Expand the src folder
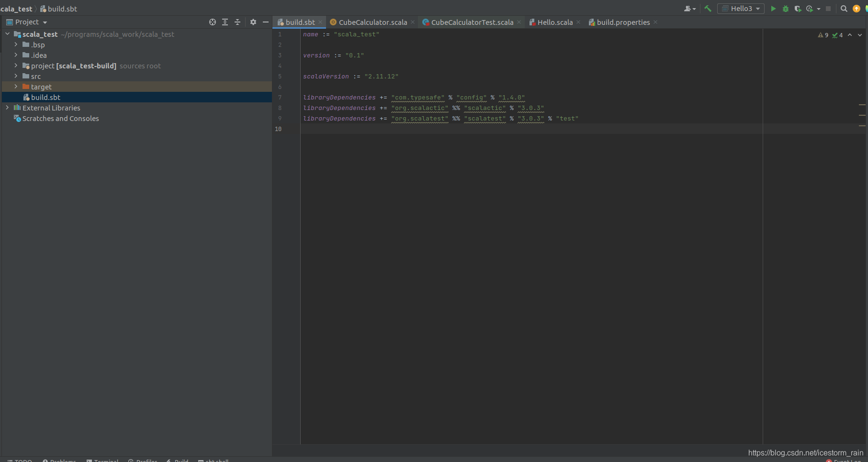Screen dimensions: 868x462 click(16, 76)
